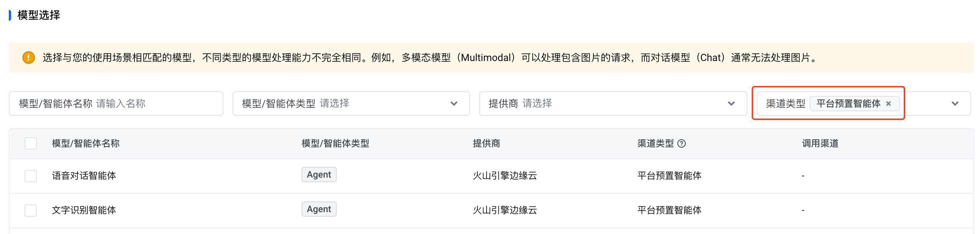Click the 平台预置智能体 tag in filter
The width and height of the screenshot is (980, 234).
click(848, 104)
